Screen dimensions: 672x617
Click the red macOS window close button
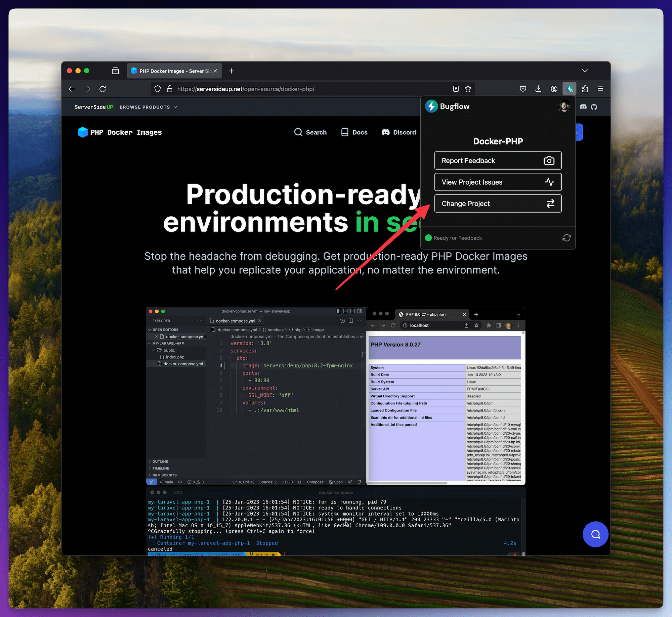(x=70, y=71)
